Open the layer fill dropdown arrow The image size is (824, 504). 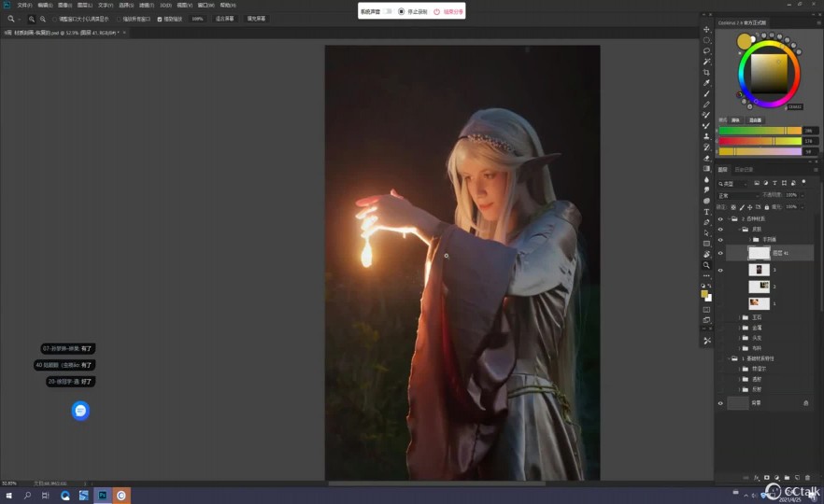pos(802,207)
